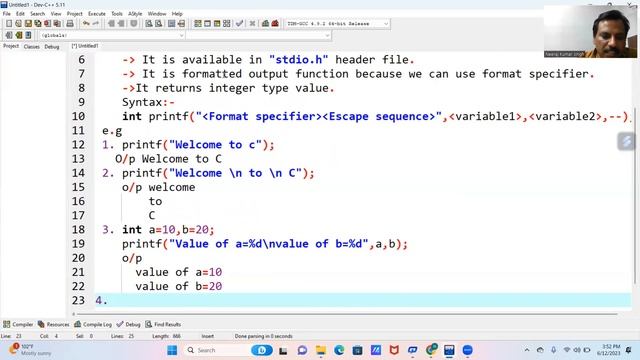The height and width of the screenshot is (360, 640).
Task: Click line 18 'int a=10,b=20;' code
Action: 168,229
